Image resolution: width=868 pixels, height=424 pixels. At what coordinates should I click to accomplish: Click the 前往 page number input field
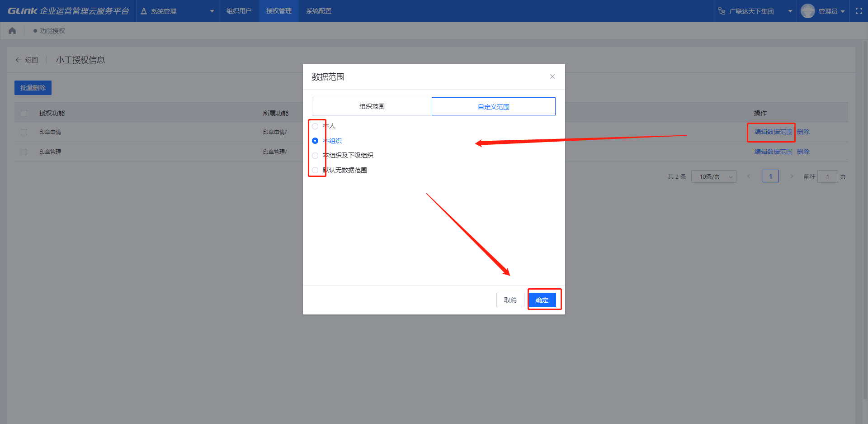(828, 176)
